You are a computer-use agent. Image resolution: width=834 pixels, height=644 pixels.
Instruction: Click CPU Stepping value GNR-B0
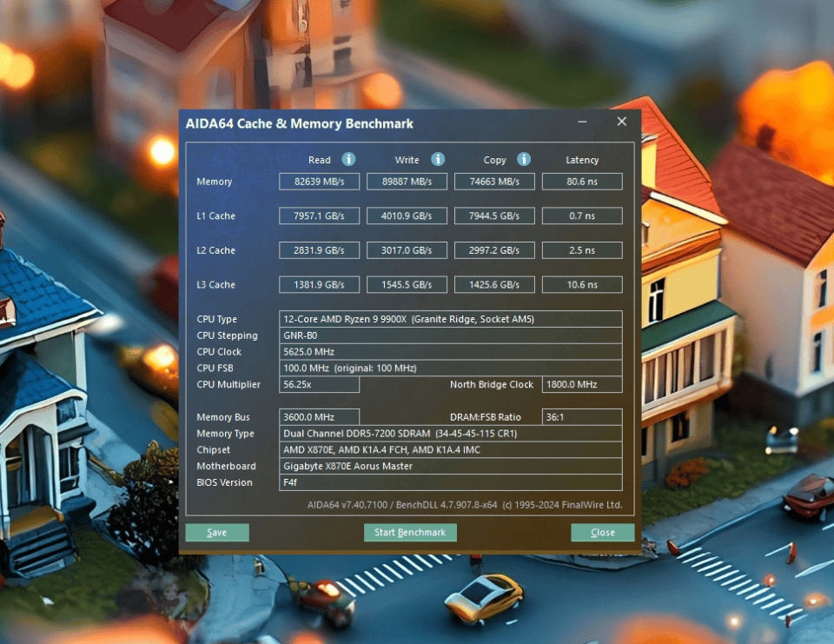451,335
